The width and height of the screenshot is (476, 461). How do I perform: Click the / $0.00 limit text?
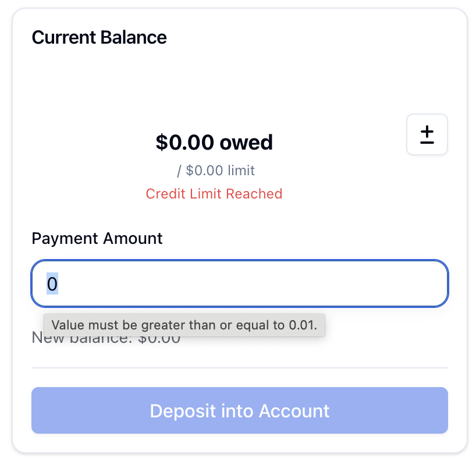coord(215,171)
